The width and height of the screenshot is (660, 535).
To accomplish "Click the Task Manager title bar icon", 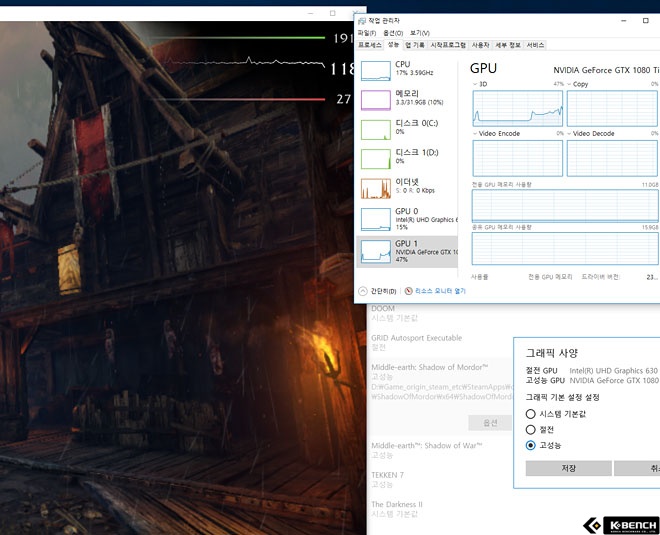I will click(361, 21).
